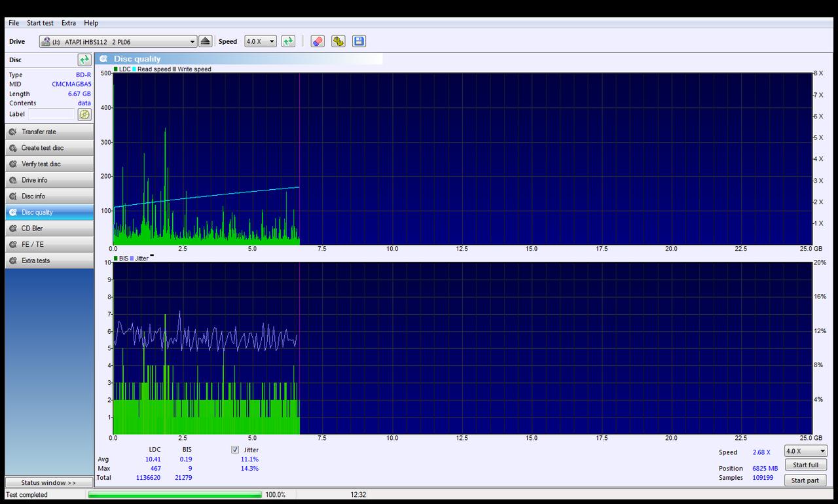Click the Contents value data
The width and height of the screenshot is (838, 504).
pyautogui.click(x=84, y=103)
